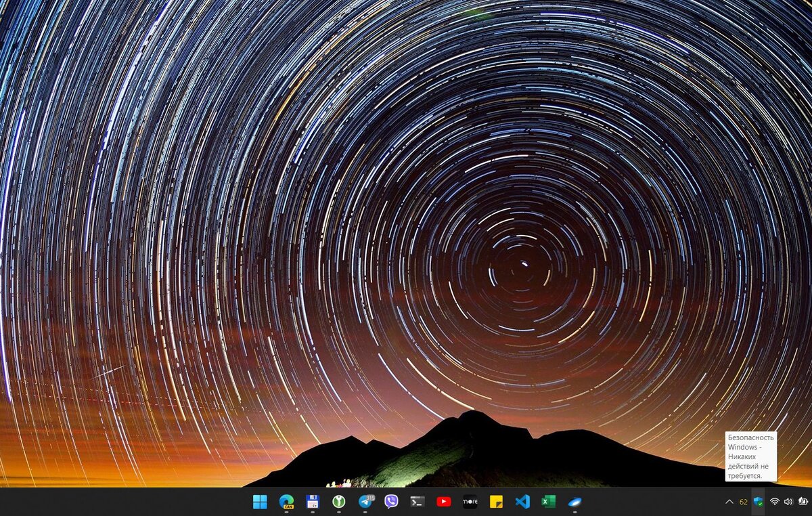Open Wi-Fi network tray icon
This screenshot has height=516, width=812.
tap(775, 502)
